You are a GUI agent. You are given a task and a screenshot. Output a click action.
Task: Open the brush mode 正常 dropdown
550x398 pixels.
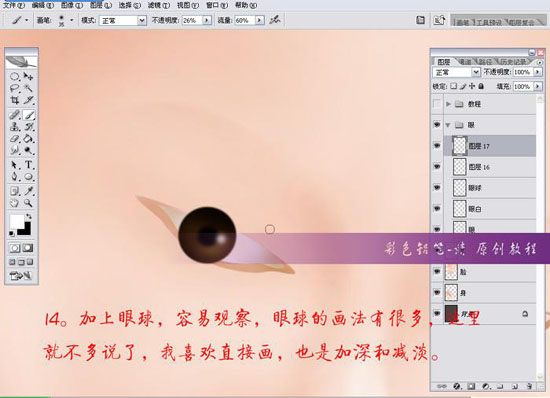[141, 20]
